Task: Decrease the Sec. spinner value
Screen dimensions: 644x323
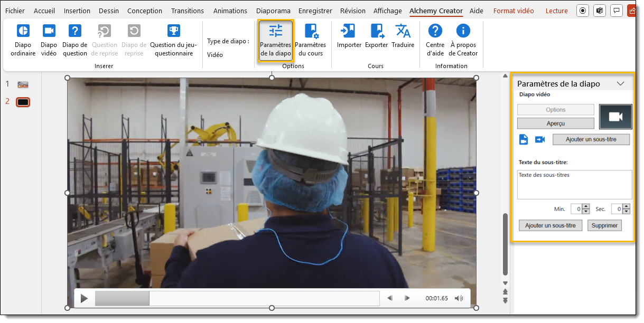Action: pyautogui.click(x=627, y=212)
